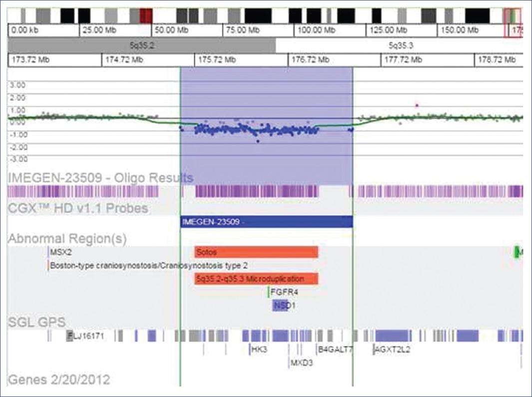Select the AGXT2L2 gene label
This screenshot has height=397, width=532.
click(x=393, y=350)
